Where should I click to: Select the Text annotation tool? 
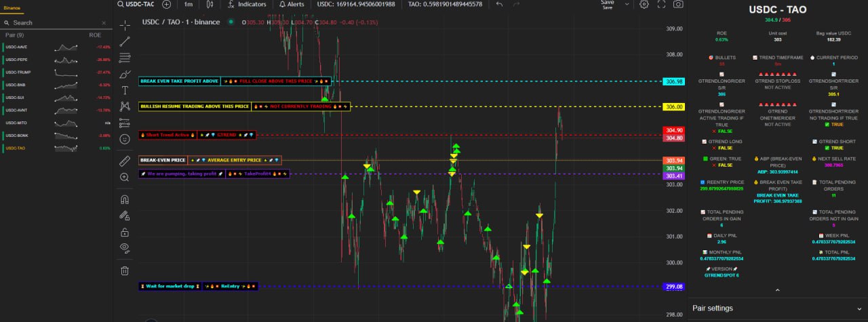tap(125, 90)
